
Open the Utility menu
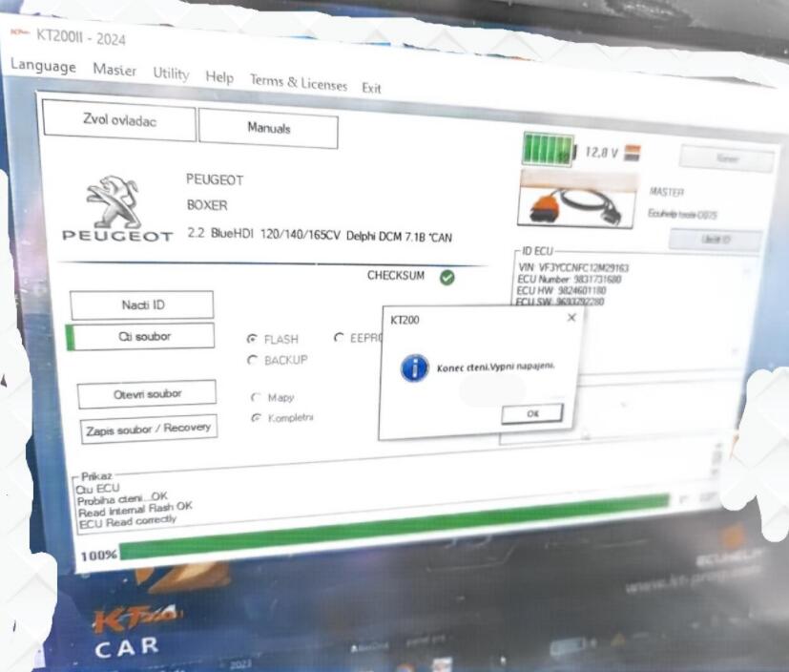pyautogui.click(x=171, y=73)
